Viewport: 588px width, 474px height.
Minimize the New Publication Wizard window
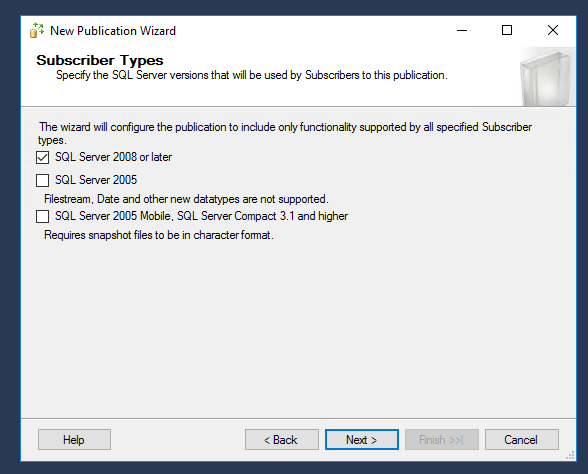click(462, 30)
